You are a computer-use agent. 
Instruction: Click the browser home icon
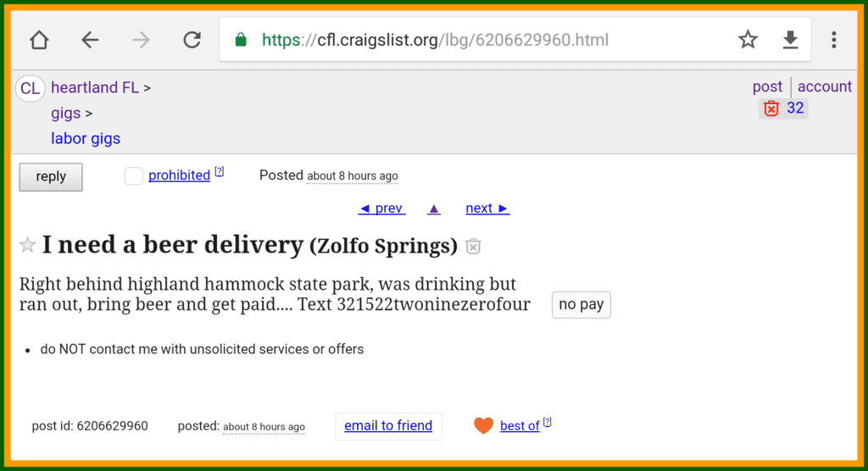point(39,40)
